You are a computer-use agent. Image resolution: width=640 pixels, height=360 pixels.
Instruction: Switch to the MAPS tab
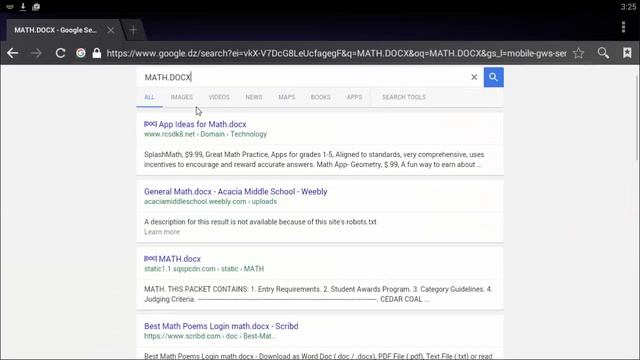point(287,97)
